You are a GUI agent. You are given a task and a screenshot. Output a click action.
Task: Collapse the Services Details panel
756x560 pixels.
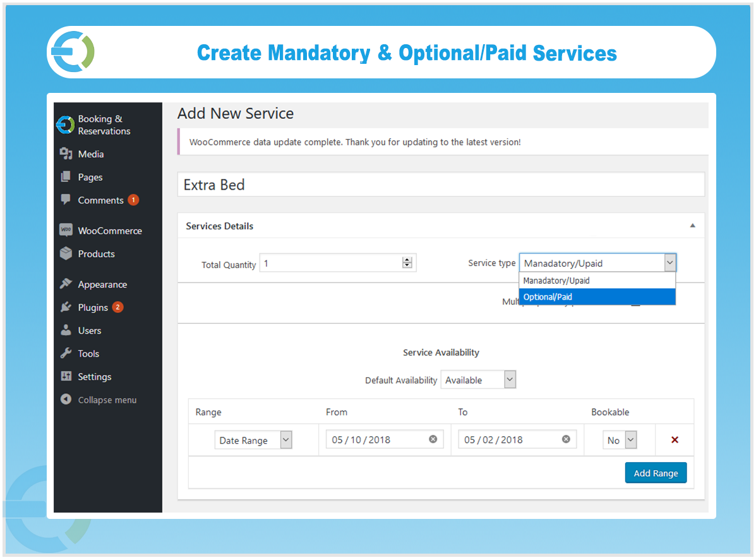click(x=692, y=226)
